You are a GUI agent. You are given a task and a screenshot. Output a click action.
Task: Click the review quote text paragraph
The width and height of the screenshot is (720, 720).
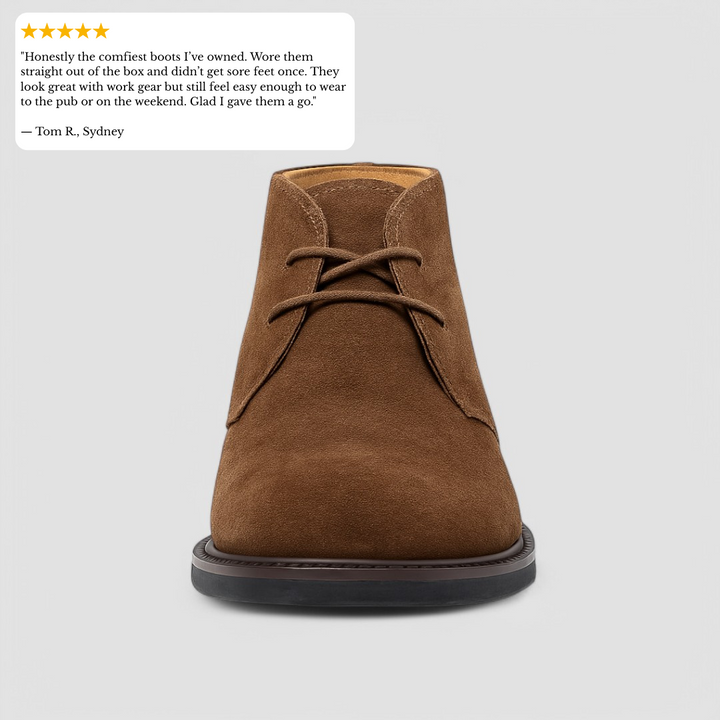(x=183, y=79)
